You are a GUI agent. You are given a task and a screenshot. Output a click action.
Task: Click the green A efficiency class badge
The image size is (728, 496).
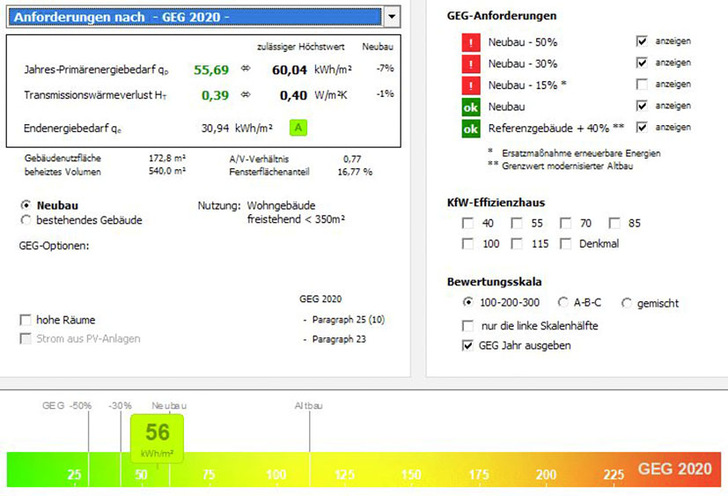[298, 127]
